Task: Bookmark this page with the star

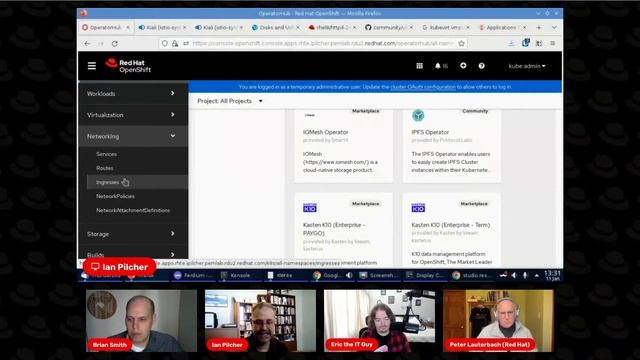Action: coord(461,43)
